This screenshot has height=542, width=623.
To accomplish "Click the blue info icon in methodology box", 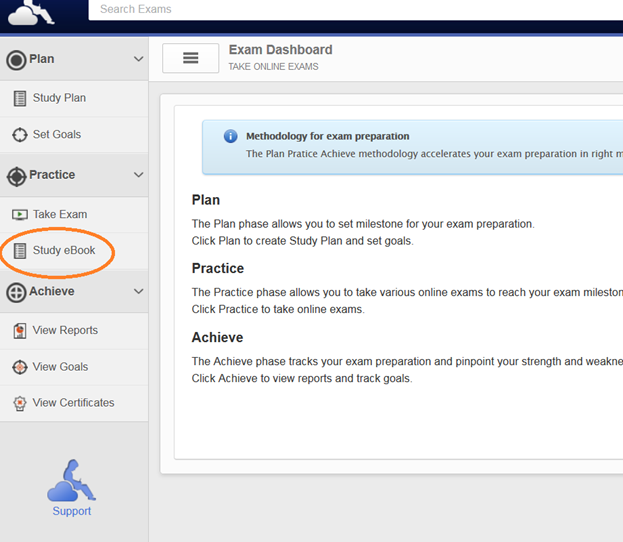I will [x=230, y=136].
